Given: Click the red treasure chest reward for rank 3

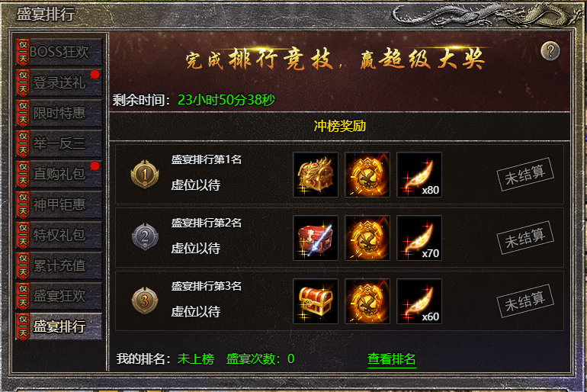Looking at the screenshot, I should click(x=316, y=301).
